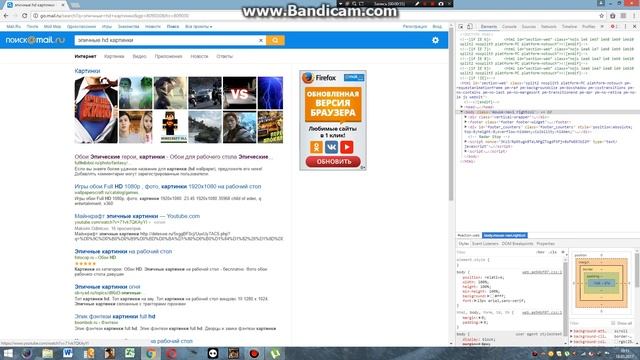Toggle the .cls element classes button
The height and width of the screenshot is (360, 640).
(x=553, y=252)
